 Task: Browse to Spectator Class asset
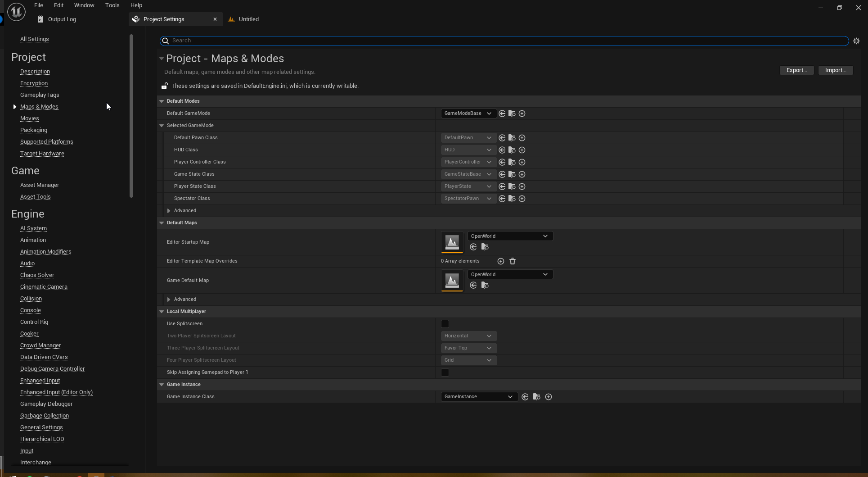(x=512, y=199)
